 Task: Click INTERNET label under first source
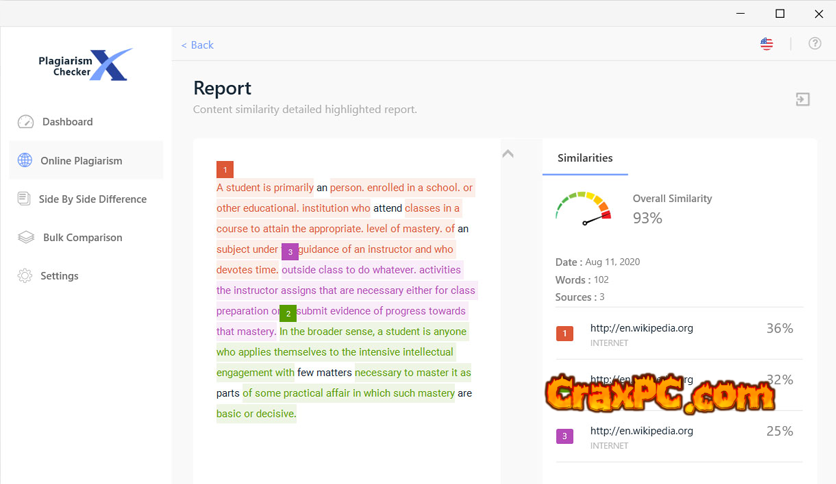[609, 343]
